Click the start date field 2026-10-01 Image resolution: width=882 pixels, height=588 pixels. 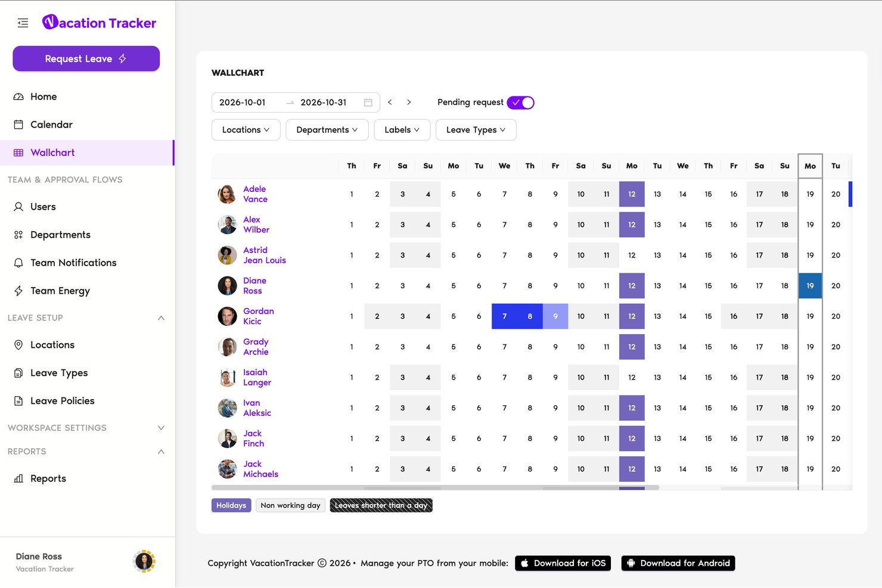[243, 102]
